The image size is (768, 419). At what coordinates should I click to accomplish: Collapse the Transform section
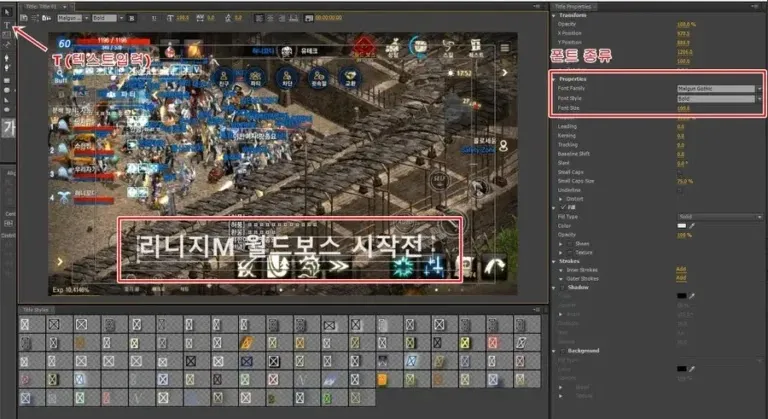(x=554, y=15)
